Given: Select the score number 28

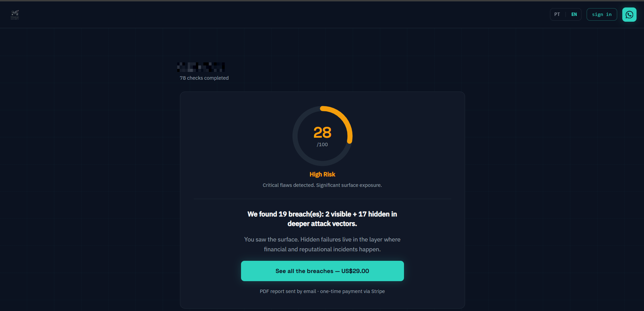Looking at the screenshot, I should pyautogui.click(x=322, y=132).
